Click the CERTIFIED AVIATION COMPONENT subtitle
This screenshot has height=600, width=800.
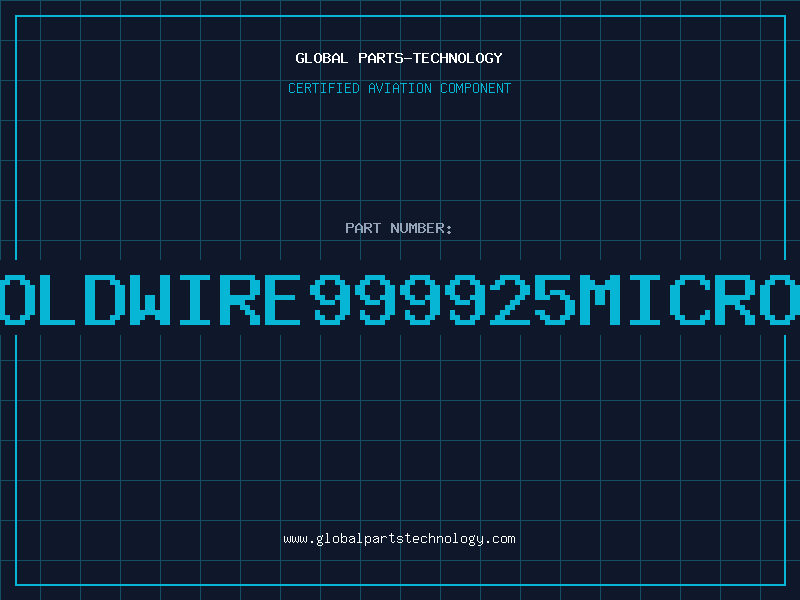pos(399,88)
